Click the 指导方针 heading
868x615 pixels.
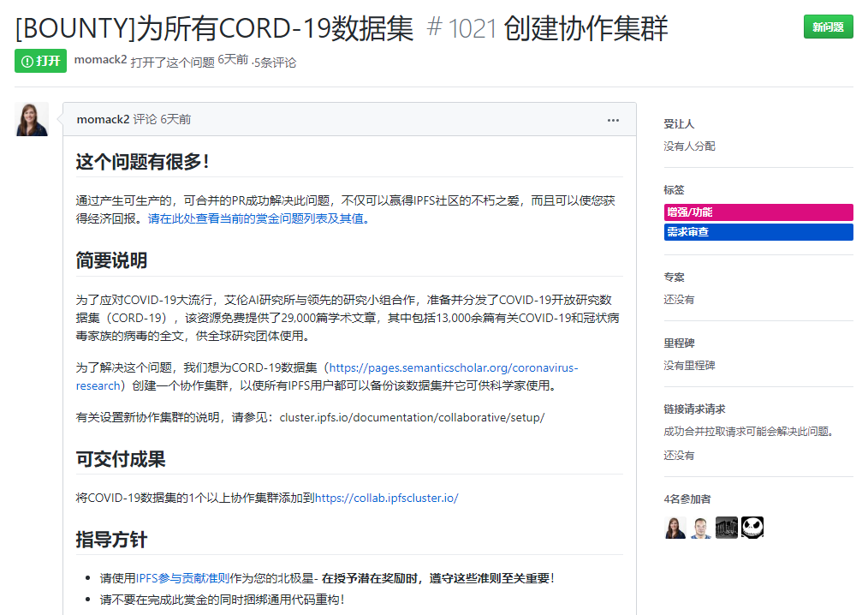coord(111,540)
